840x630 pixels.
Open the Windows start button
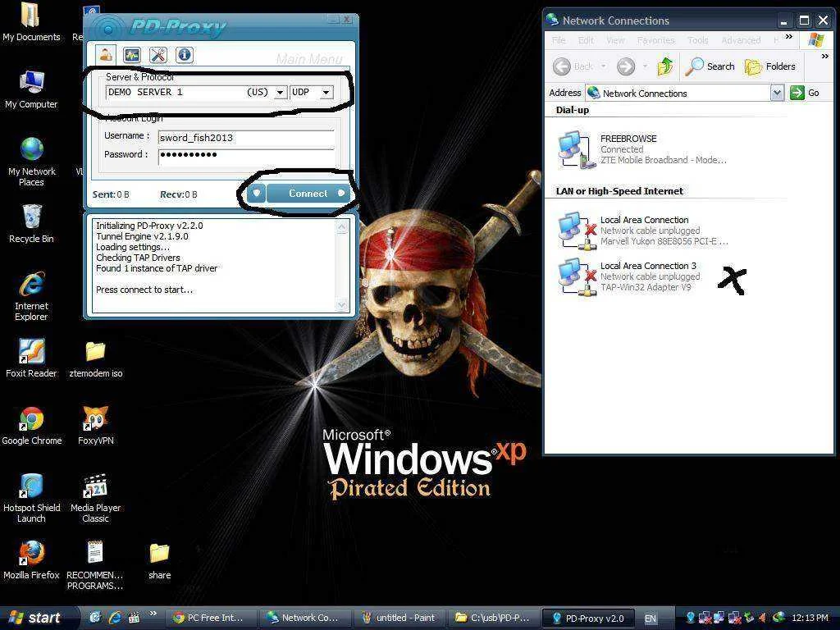point(38,618)
